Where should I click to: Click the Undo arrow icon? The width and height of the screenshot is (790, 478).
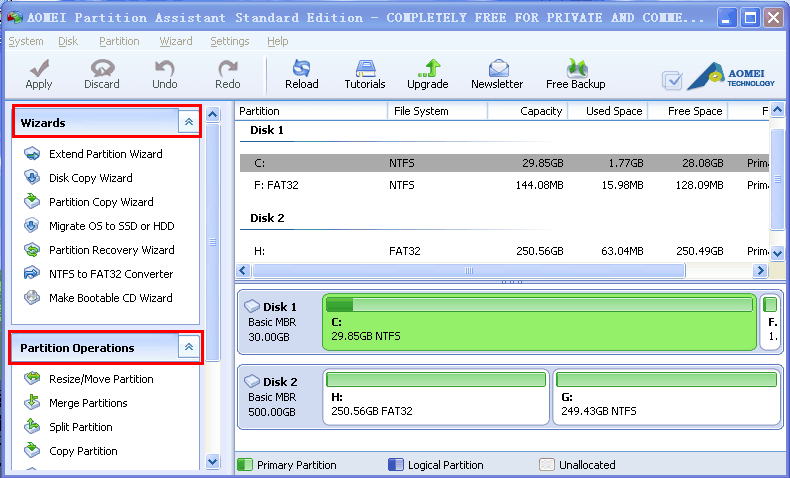(164, 67)
